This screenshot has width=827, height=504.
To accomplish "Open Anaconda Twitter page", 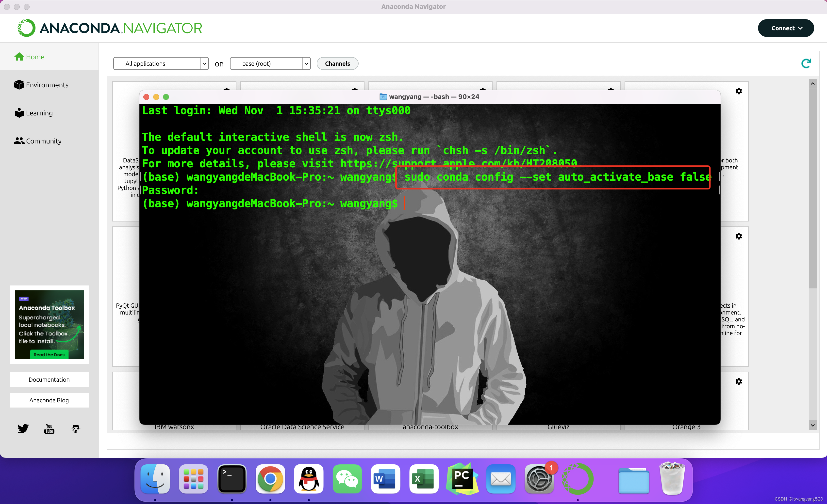I will point(23,428).
